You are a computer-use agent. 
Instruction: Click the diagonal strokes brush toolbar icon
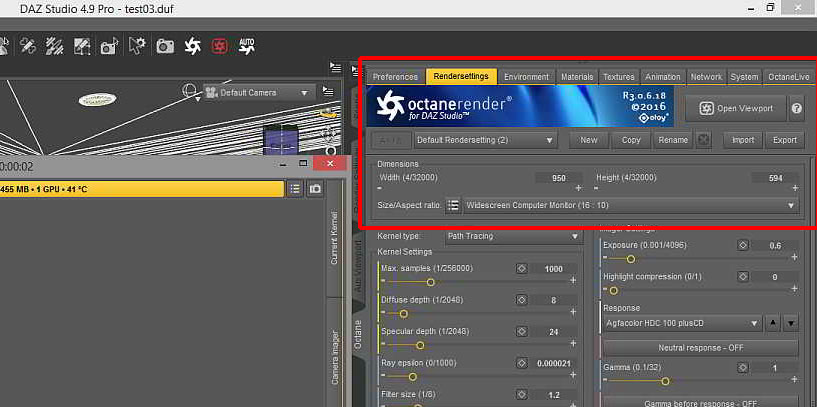click(x=54, y=46)
